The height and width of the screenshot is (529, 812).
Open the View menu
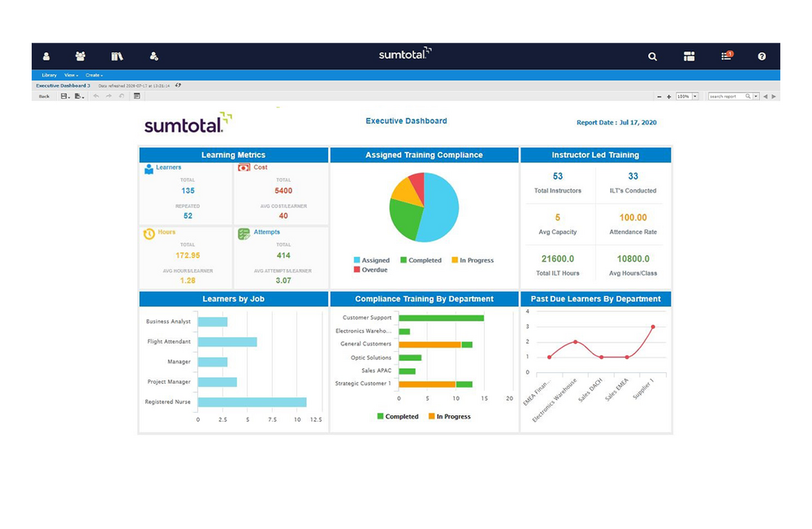[71, 75]
